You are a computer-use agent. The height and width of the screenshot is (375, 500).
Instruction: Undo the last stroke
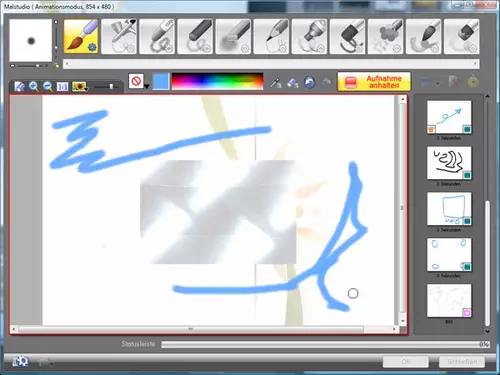309,82
